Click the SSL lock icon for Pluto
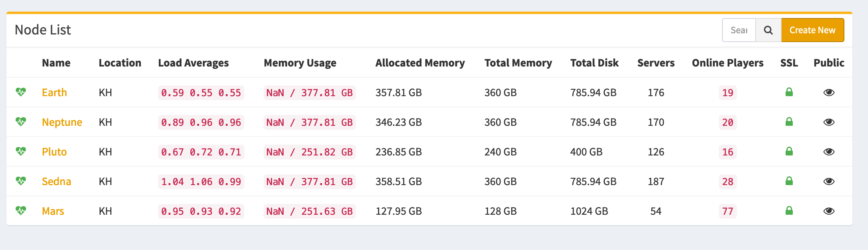The width and height of the screenshot is (868, 250). (789, 151)
